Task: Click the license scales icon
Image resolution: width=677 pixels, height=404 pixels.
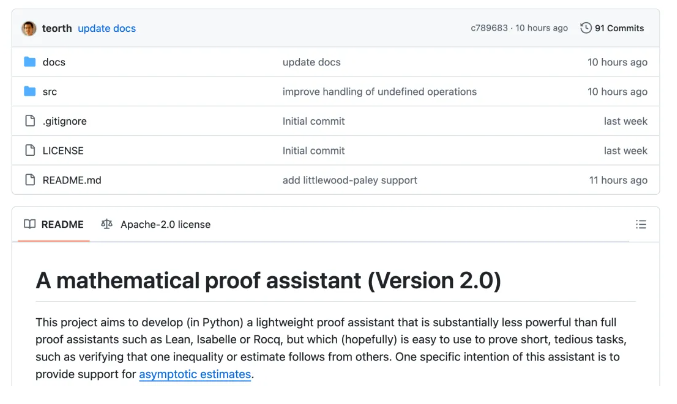Action: (x=107, y=224)
